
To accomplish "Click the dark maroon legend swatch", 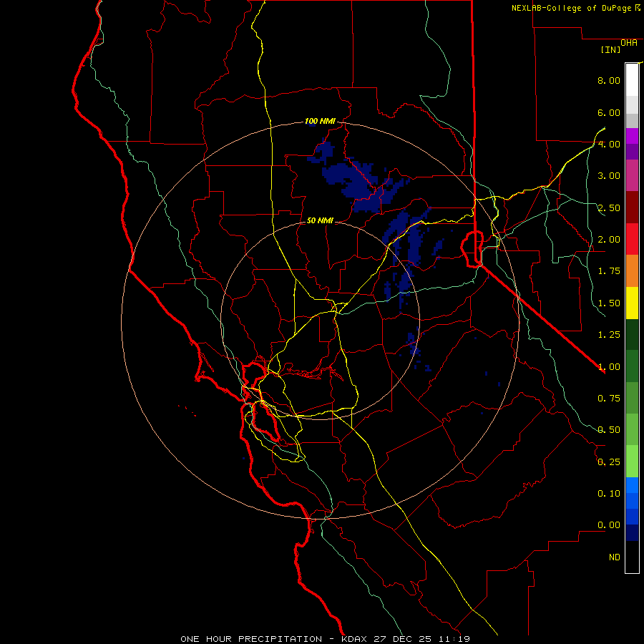I will click(632, 208).
